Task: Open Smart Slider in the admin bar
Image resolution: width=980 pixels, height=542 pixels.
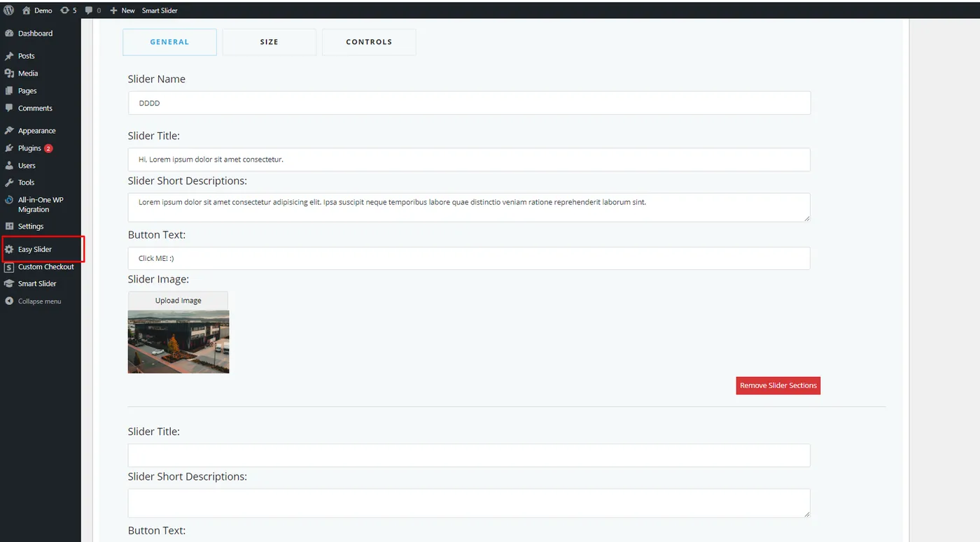Action: point(160,10)
